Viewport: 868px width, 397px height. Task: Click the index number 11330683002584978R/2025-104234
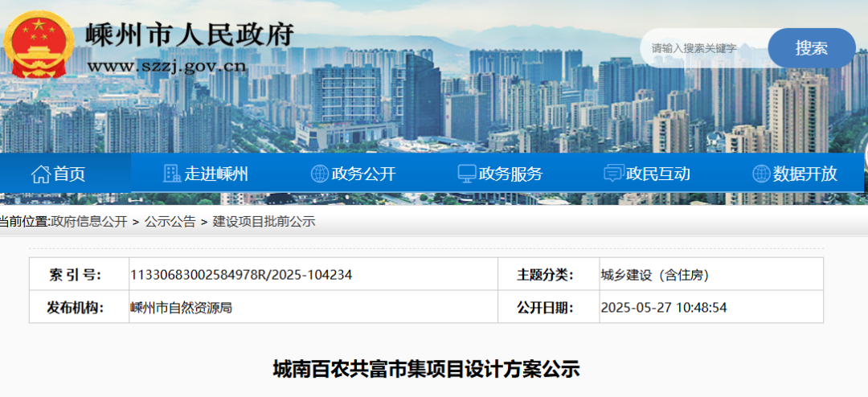click(240, 275)
